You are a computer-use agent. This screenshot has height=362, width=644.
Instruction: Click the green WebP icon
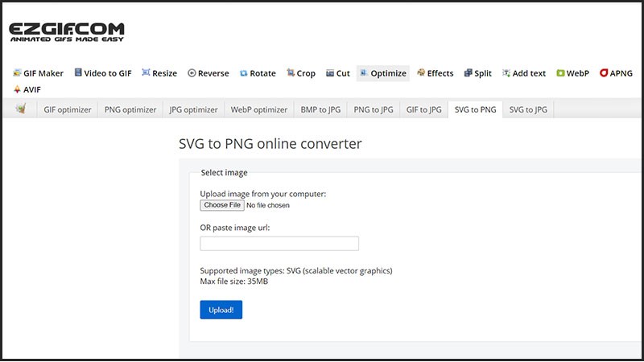coord(560,73)
